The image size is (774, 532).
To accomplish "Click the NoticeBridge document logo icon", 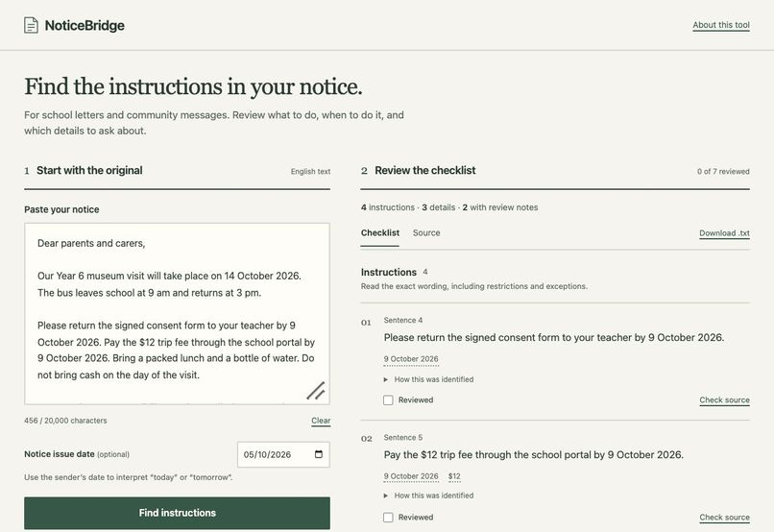I will [31, 25].
